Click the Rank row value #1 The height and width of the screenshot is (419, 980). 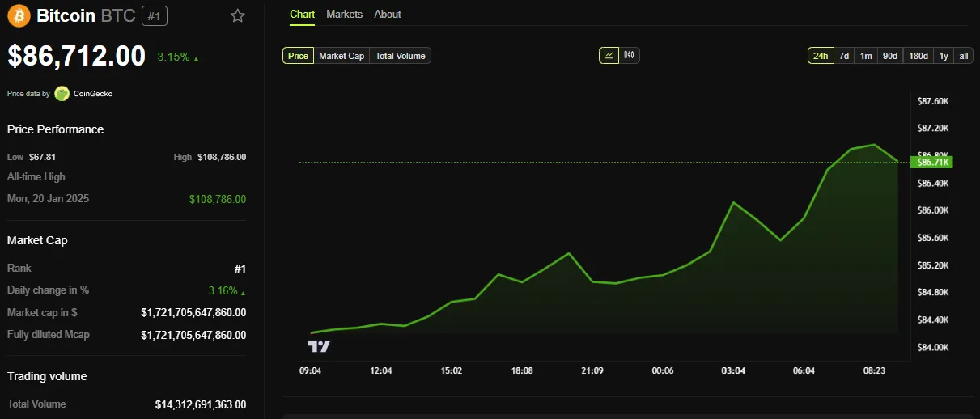(240, 268)
